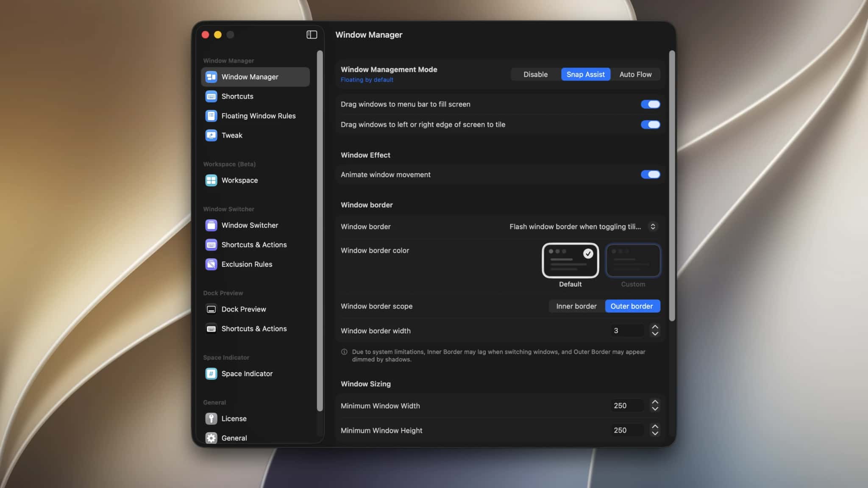Screen dimensions: 868x488
Task: Click the Exclusion Rules icon
Action: click(211, 264)
